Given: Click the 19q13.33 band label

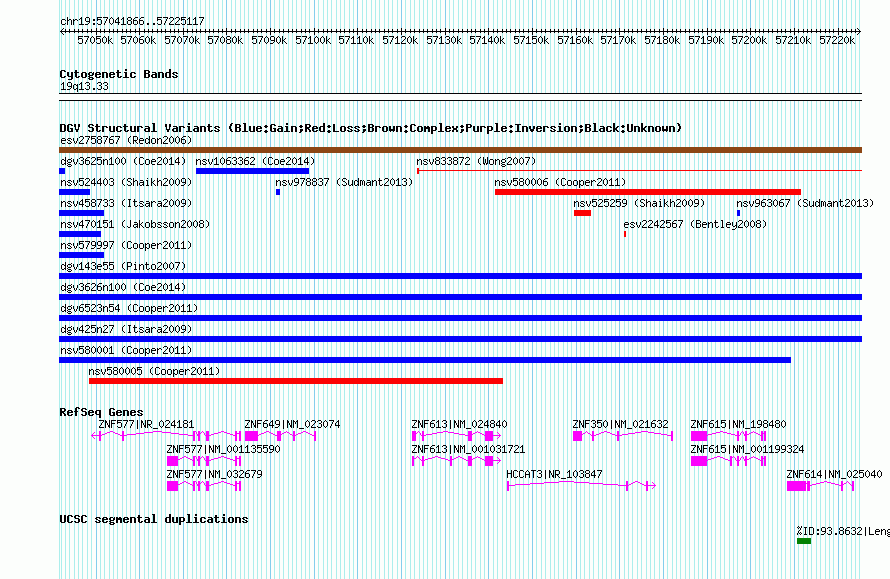Looking at the screenshot, I should [84, 86].
